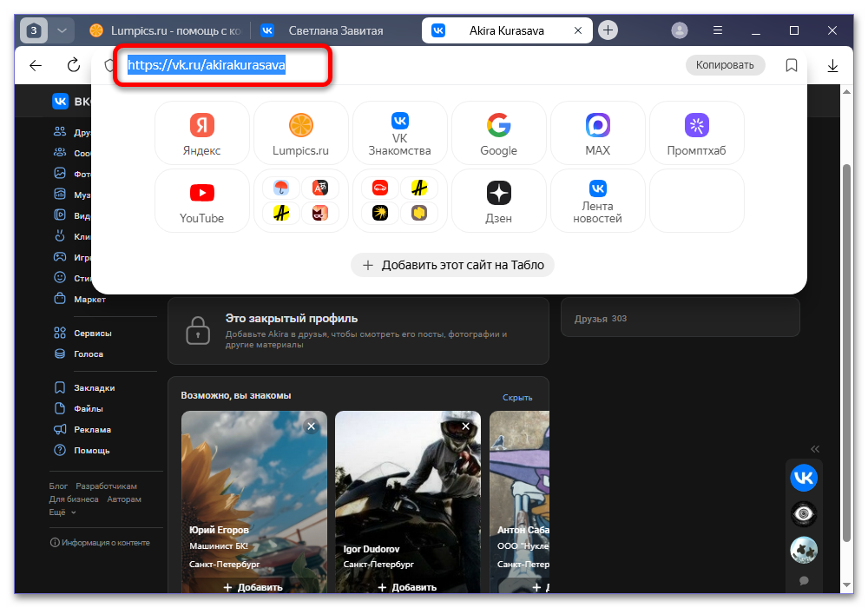868x608 pixels.
Task: Click the bookmark icon in address bar
Action: pyautogui.click(x=792, y=65)
